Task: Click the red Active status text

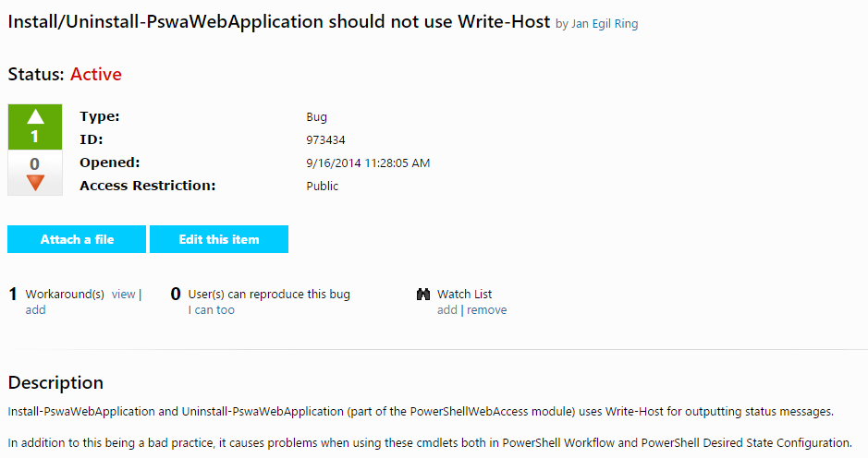Action: tap(95, 74)
